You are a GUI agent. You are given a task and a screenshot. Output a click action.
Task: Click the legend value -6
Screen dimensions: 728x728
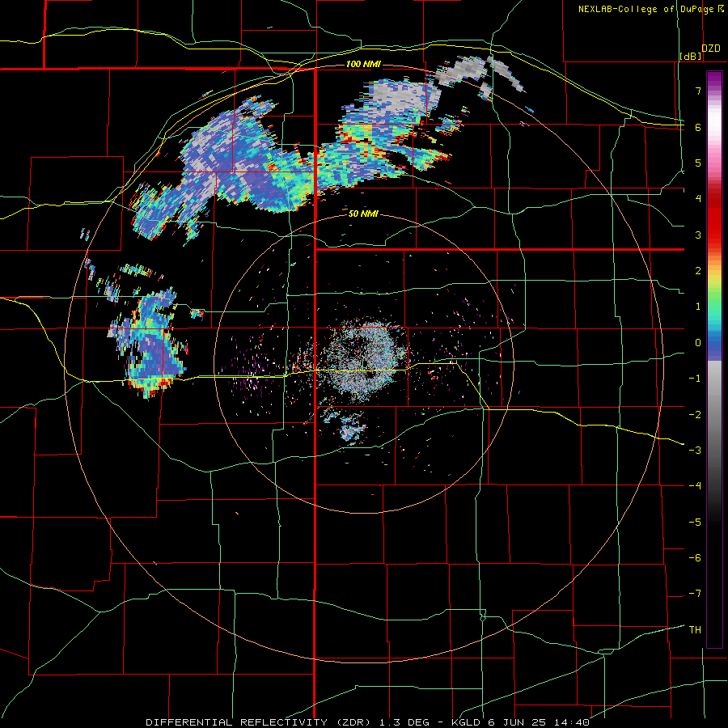click(695, 558)
